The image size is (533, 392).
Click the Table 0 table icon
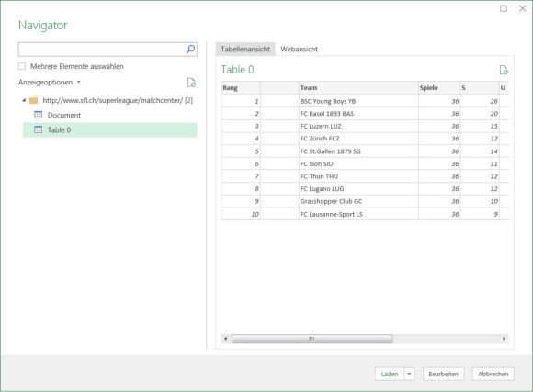tap(39, 129)
